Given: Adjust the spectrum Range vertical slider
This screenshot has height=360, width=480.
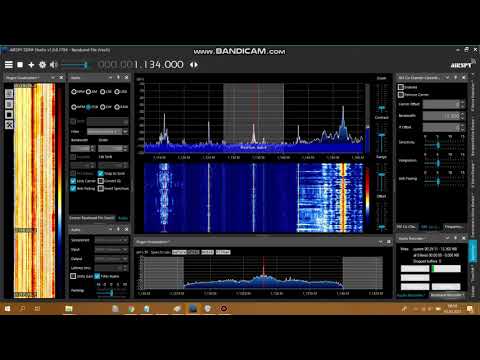Looking at the screenshot, I should (382, 176).
